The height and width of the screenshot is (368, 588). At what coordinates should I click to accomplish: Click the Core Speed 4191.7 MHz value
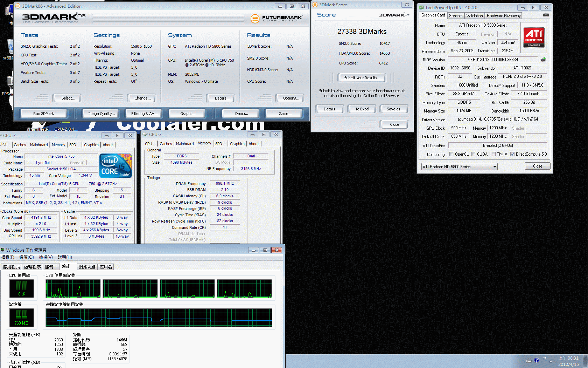tap(41, 217)
